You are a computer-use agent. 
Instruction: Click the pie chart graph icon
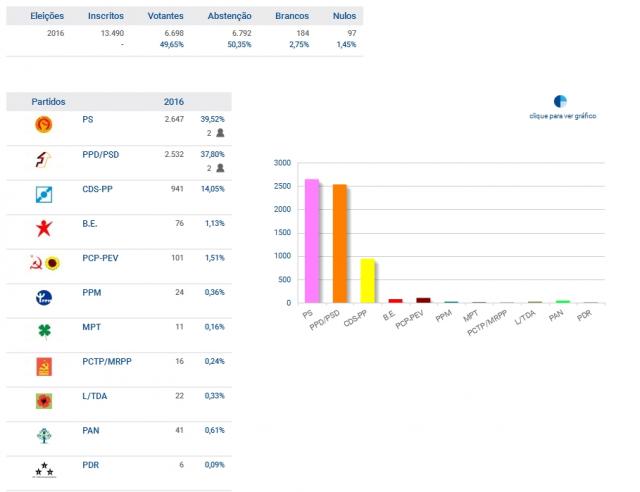pyautogui.click(x=561, y=101)
